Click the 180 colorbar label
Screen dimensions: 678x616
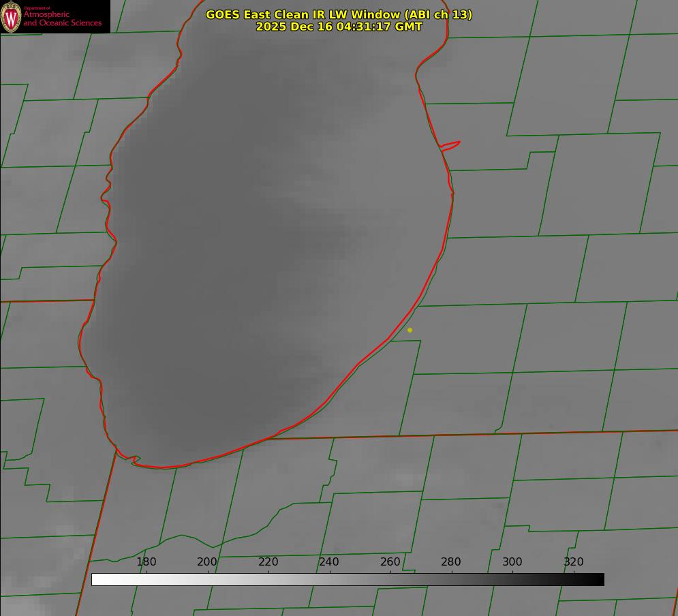(x=146, y=561)
